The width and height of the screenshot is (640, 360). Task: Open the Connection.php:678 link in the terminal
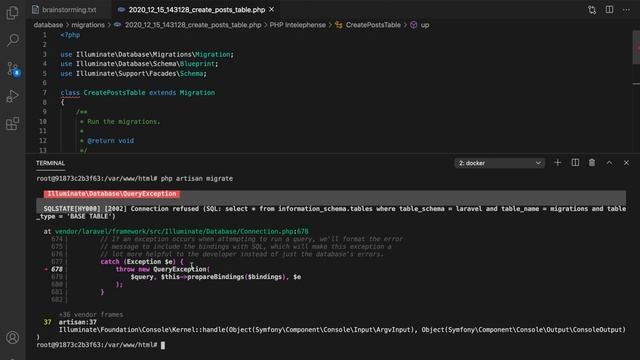(x=182, y=231)
